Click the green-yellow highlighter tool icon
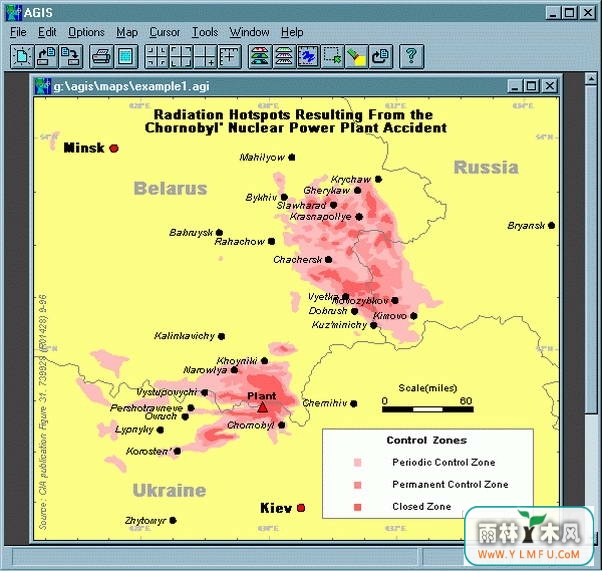This screenshot has width=602, height=571. [x=357, y=56]
